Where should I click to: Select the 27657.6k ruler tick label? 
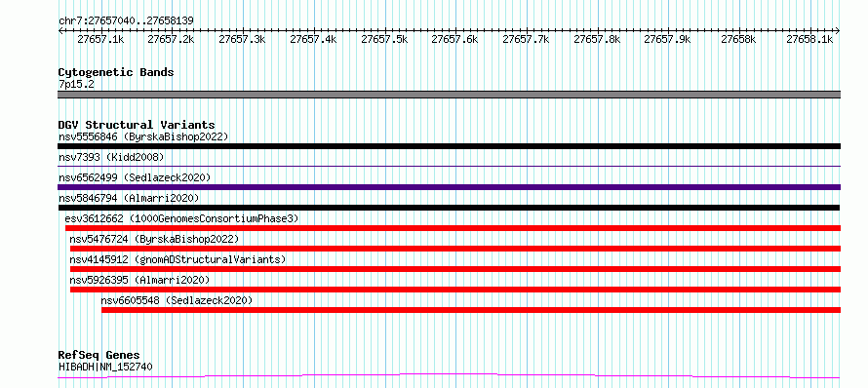455,39
